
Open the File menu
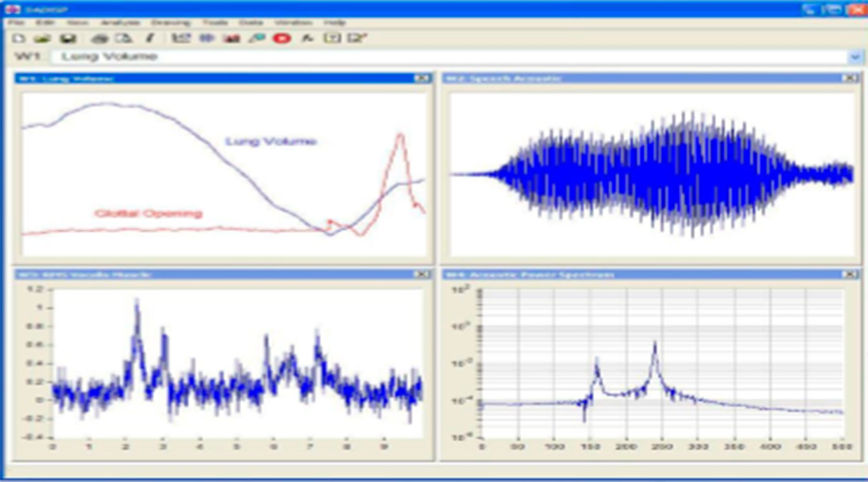tap(16, 22)
